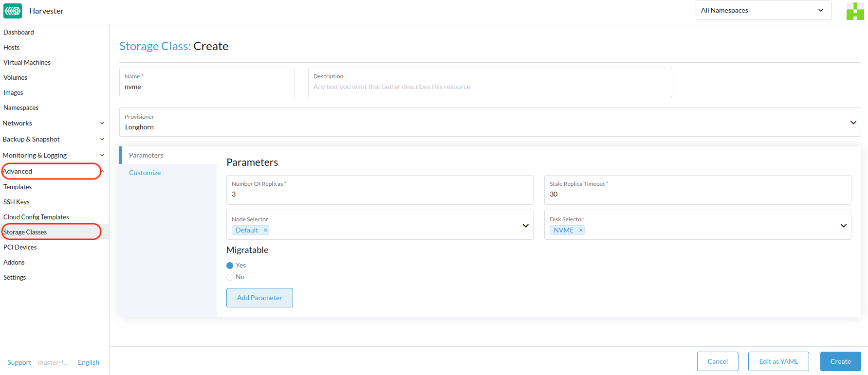Image resolution: width=868 pixels, height=375 pixels.
Task: Expand Monitoring & Logging section
Action: click(x=102, y=156)
